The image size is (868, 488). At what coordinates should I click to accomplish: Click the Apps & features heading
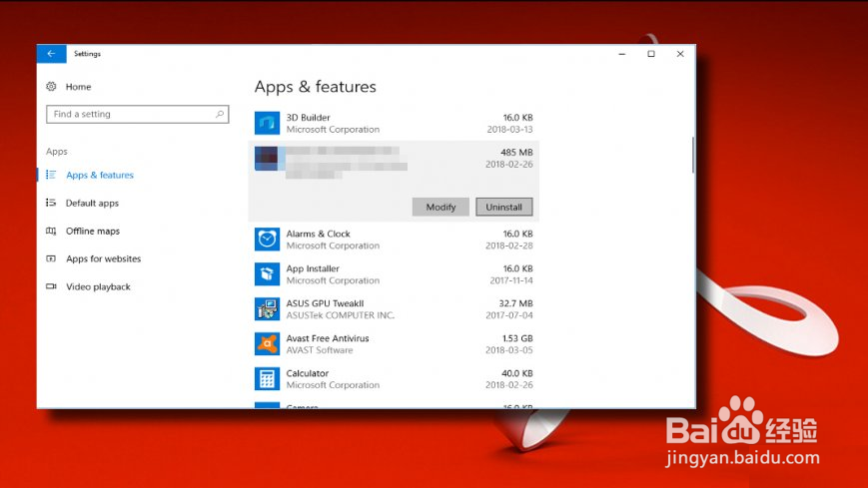pyautogui.click(x=315, y=87)
